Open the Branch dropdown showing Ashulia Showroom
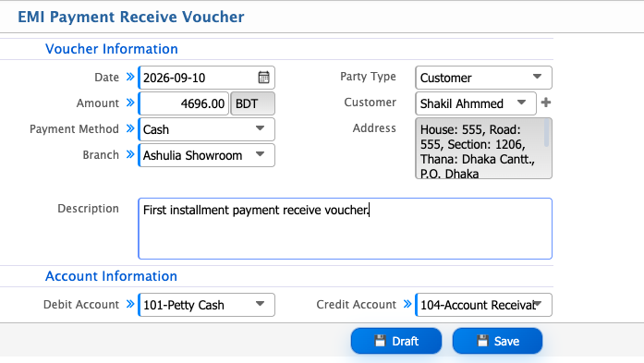 click(x=207, y=155)
